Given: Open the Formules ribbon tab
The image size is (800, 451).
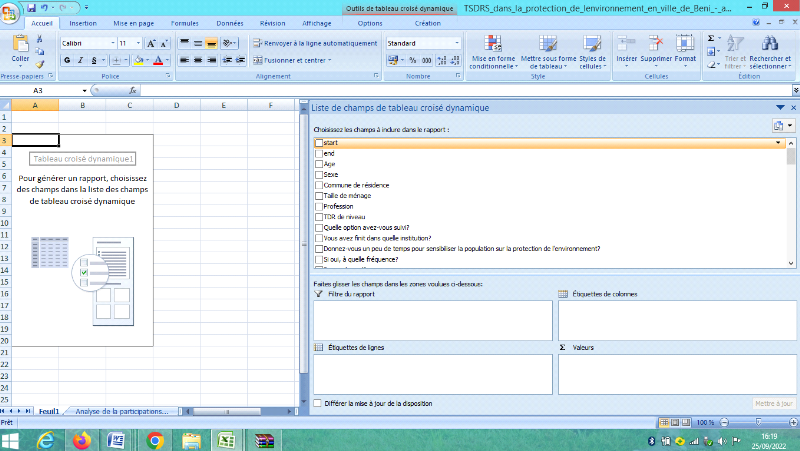Looking at the screenshot, I should point(184,22).
